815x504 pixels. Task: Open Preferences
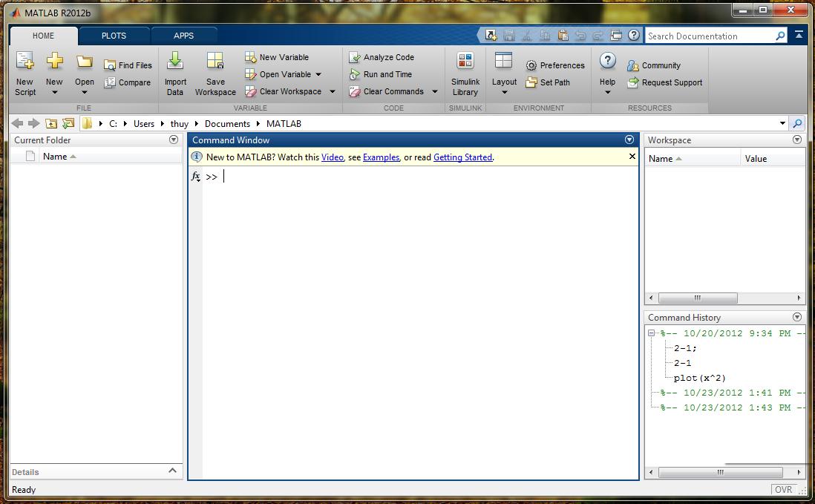coord(555,65)
